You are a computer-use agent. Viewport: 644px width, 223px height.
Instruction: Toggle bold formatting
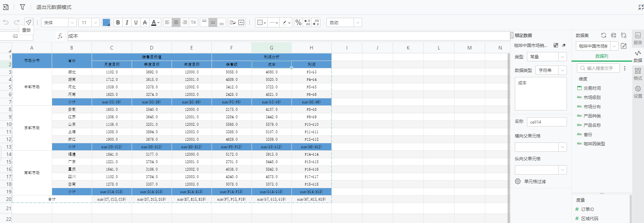coord(118,22)
